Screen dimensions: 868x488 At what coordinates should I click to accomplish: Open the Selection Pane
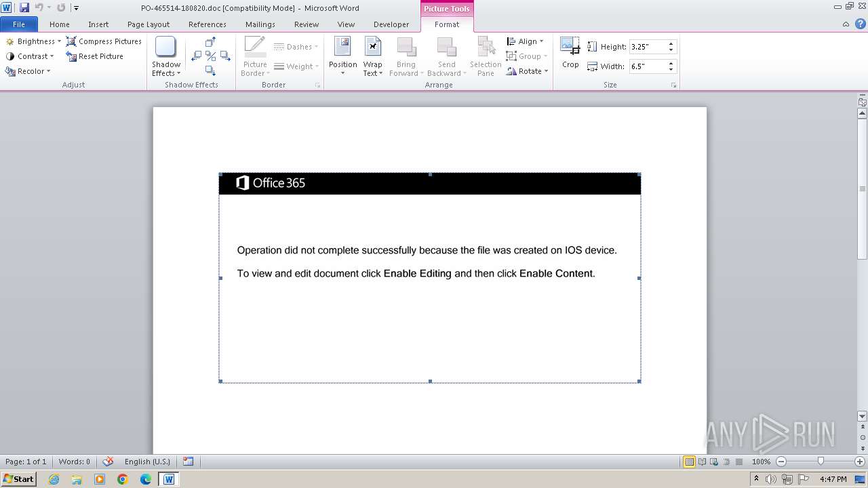click(486, 57)
